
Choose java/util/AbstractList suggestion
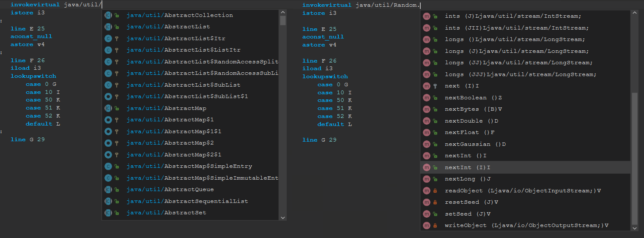point(190,27)
